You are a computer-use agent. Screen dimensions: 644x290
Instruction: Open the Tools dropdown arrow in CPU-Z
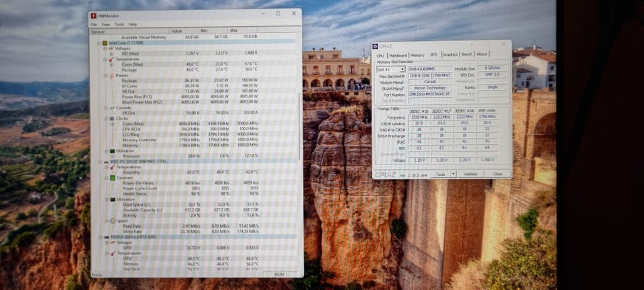453,174
